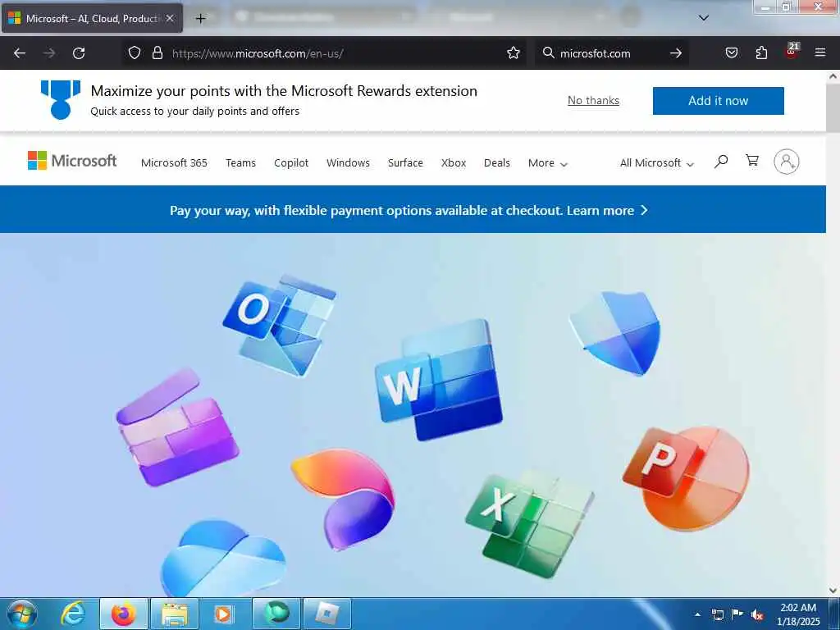Open the Firefox hamburger menu
Viewport: 840px width, 630px height.
819,52
